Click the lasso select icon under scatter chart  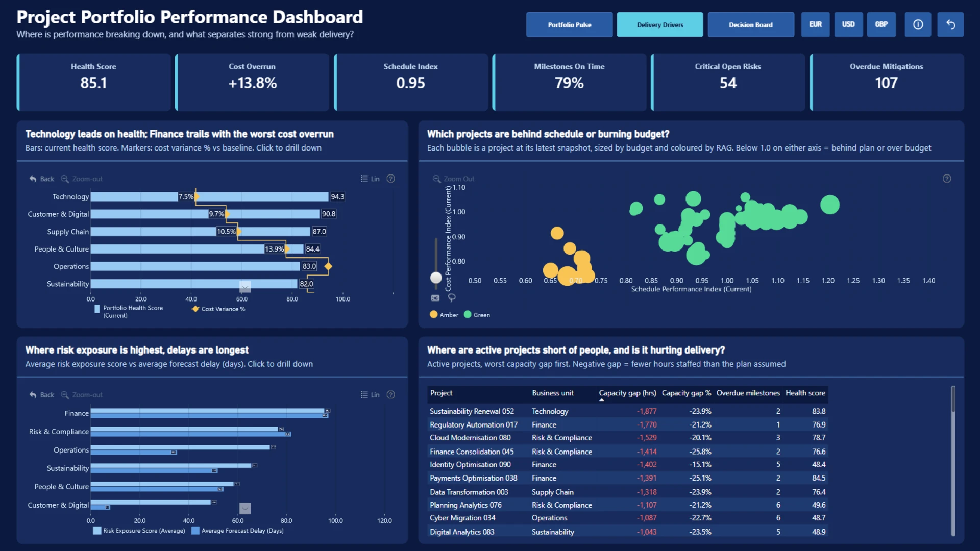click(x=452, y=298)
